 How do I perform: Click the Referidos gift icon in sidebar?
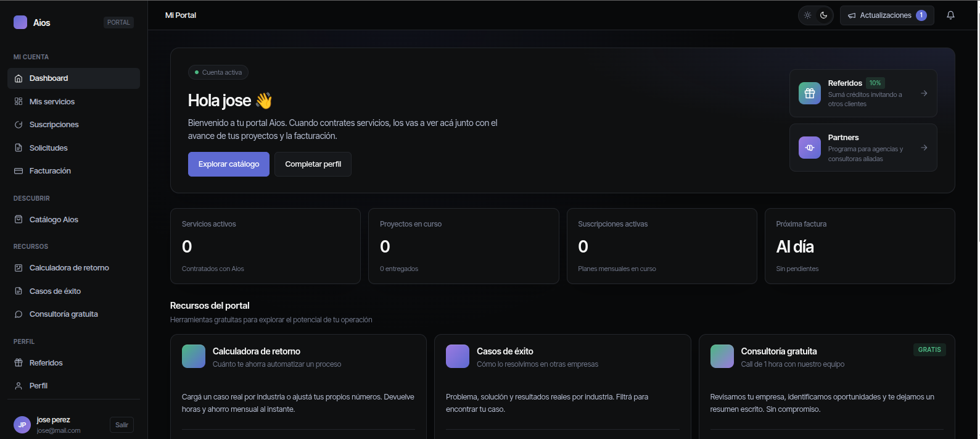click(x=19, y=362)
